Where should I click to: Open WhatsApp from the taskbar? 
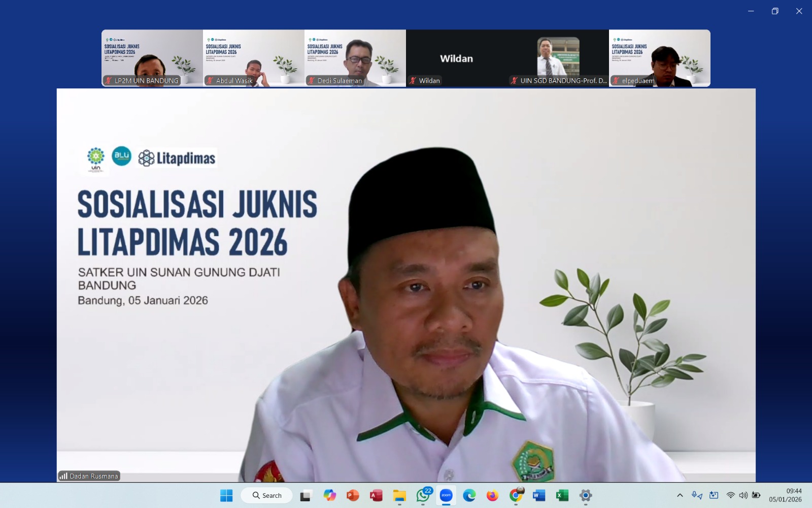point(423,495)
